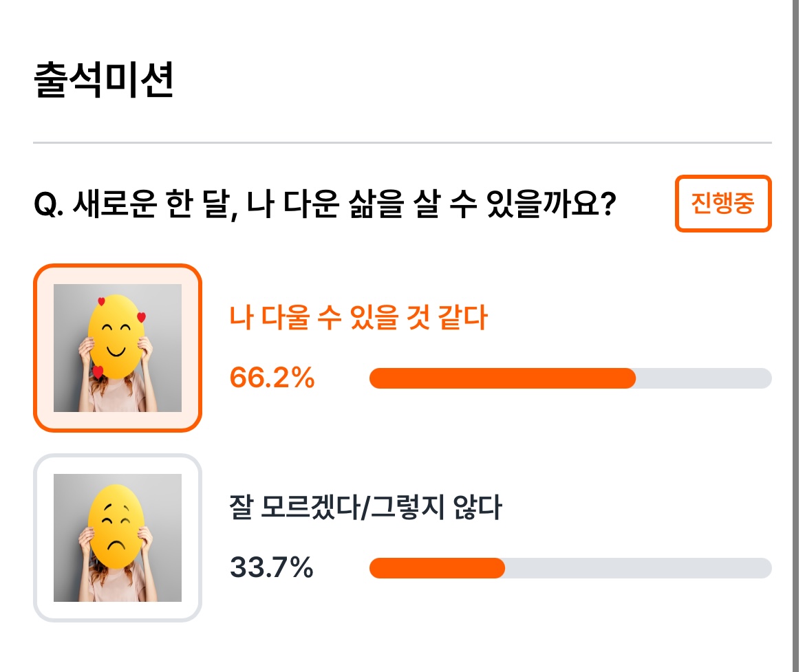Click the gray unfilled part of 33.7% bar
The image size is (805, 672).
[638, 568]
